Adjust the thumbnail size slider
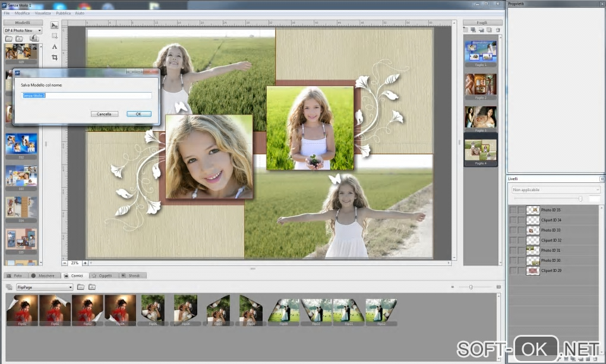The height and width of the screenshot is (364, 606). pyautogui.click(x=471, y=287)
